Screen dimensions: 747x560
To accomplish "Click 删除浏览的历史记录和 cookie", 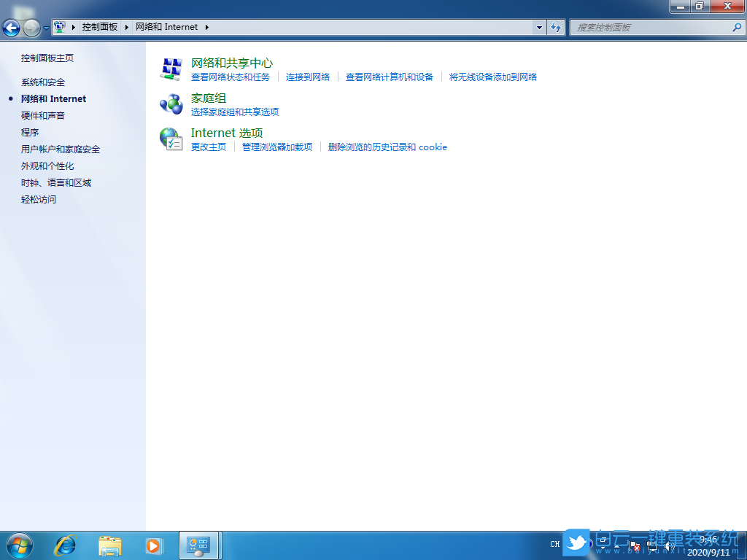I will [x=387, y=147].
